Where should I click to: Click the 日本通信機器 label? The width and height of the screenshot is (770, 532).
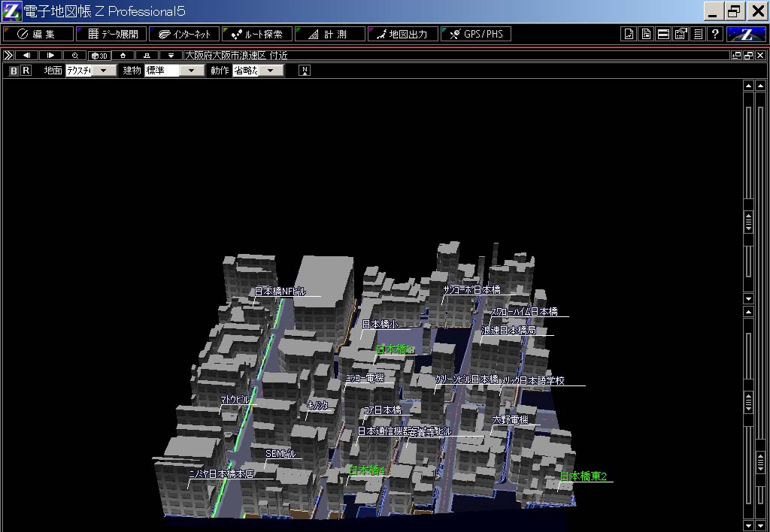[x=383, y=431]
